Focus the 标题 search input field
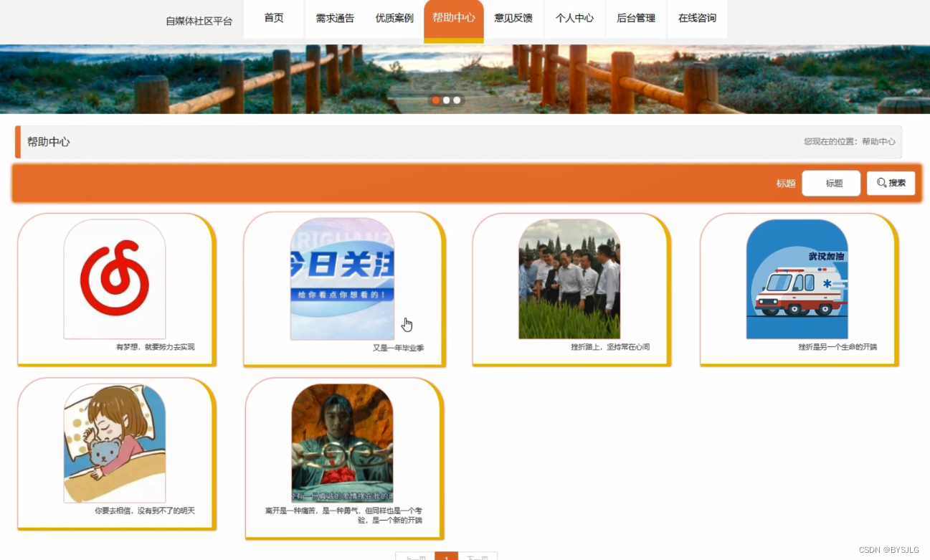Image resolution: width=930 pixels, height=560 pixels. coord(831,183)
